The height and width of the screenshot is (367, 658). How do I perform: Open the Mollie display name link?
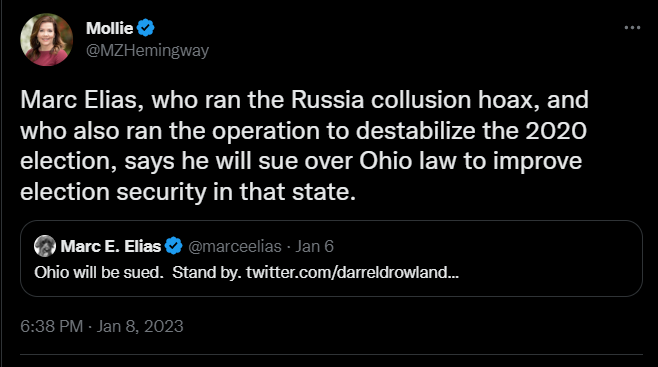[x=110, y=28]
